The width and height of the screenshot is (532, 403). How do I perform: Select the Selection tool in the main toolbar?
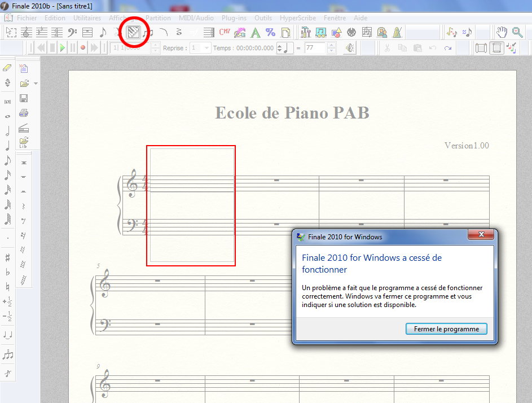click(x=11, y=33)
